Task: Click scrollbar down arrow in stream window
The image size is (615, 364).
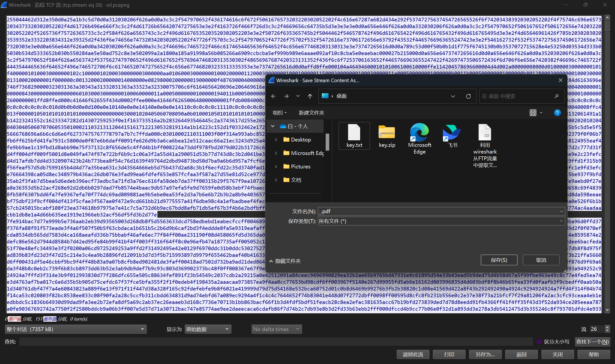Action: [x=607, y=310]
